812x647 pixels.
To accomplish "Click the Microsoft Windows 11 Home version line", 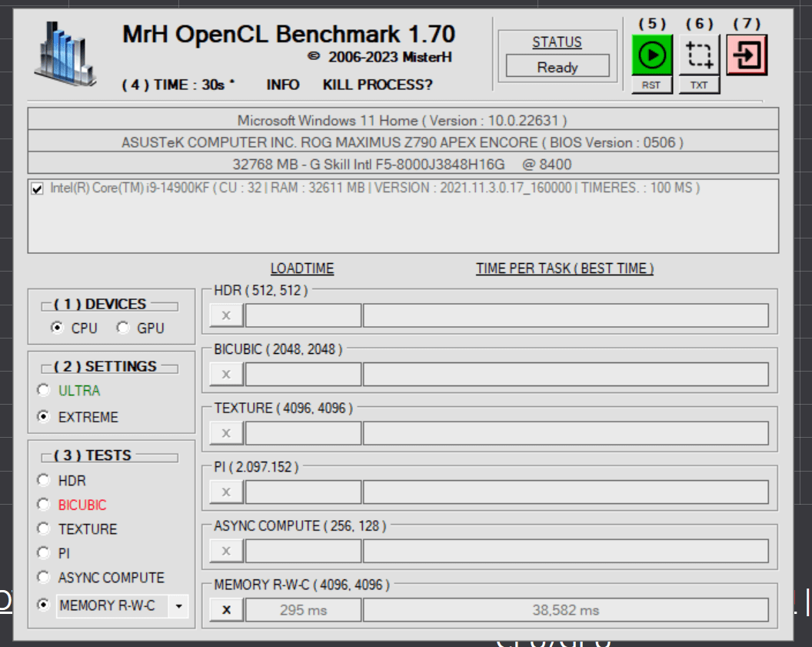I will coord(403,120).
